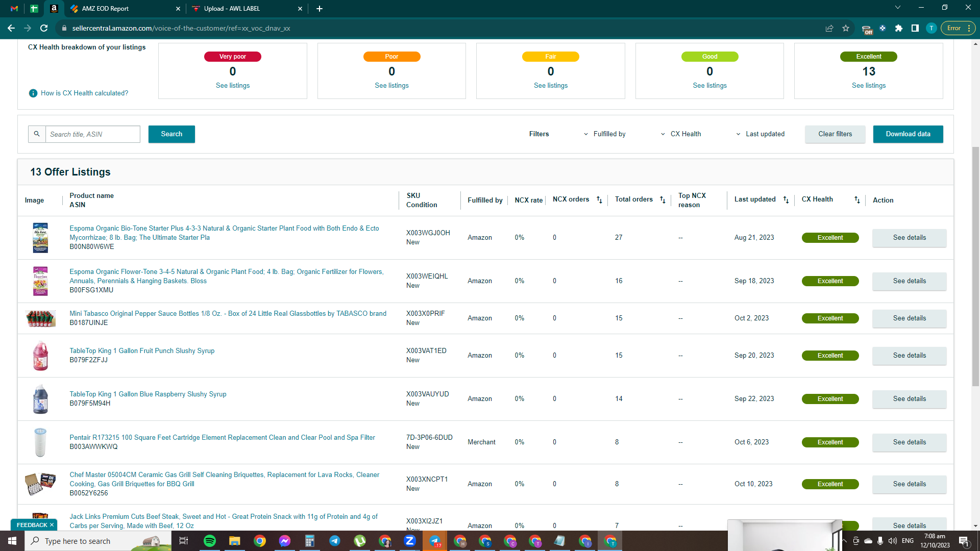Image resolution: width=980 pixels, height=551 pixels.
Task: Click the Mini Tabasco bottles thumbnail
Action: (40, 318)
